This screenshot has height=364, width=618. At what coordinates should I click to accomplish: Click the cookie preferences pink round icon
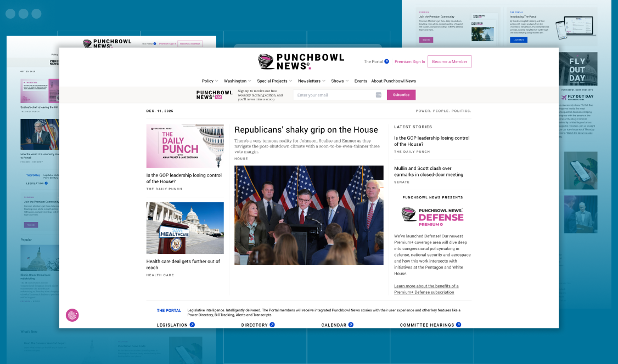click(x=72, y=315)
